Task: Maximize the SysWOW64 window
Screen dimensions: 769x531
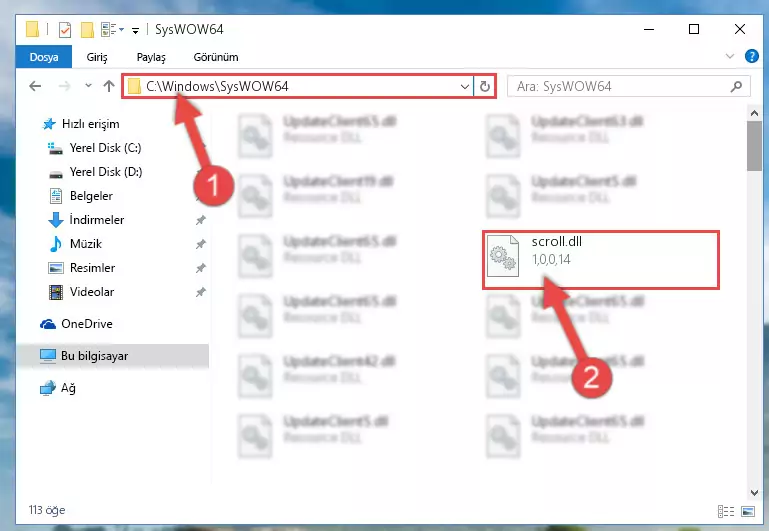Action: coord(694,29)
